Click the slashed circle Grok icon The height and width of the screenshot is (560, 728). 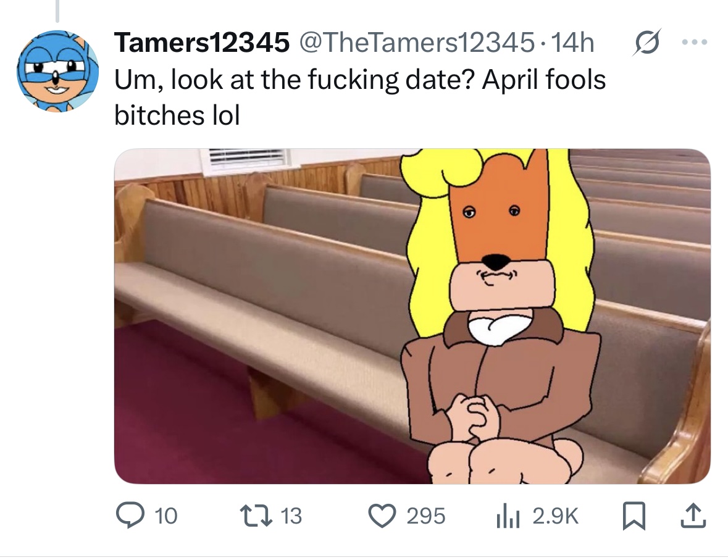(646, 42)
